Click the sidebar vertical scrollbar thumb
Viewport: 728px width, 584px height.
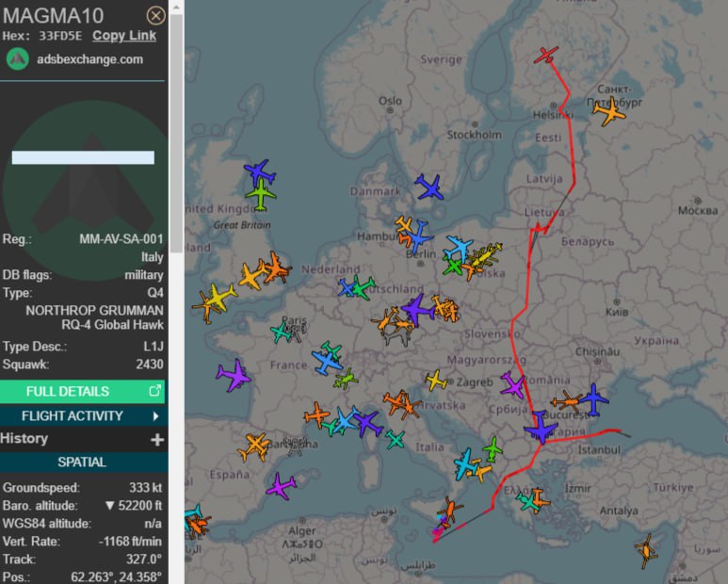coord(176,134)
